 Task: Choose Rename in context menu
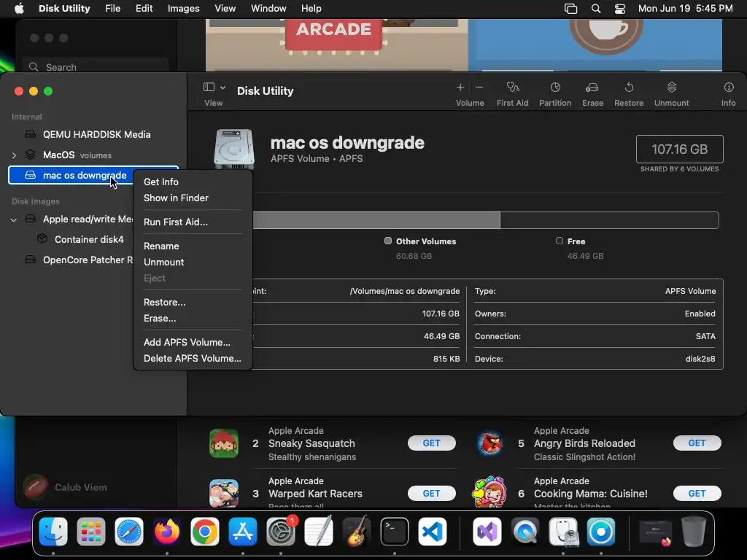tap(161, 246)
